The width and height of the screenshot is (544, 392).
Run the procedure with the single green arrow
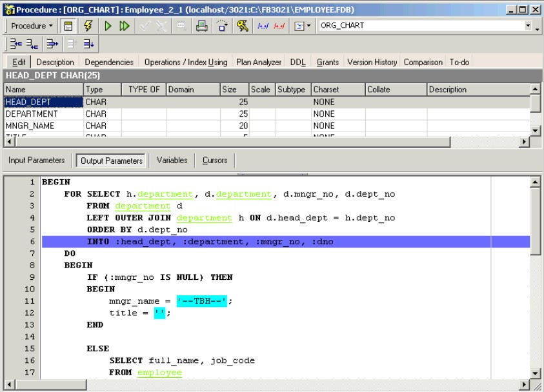(x=108, y=26)
